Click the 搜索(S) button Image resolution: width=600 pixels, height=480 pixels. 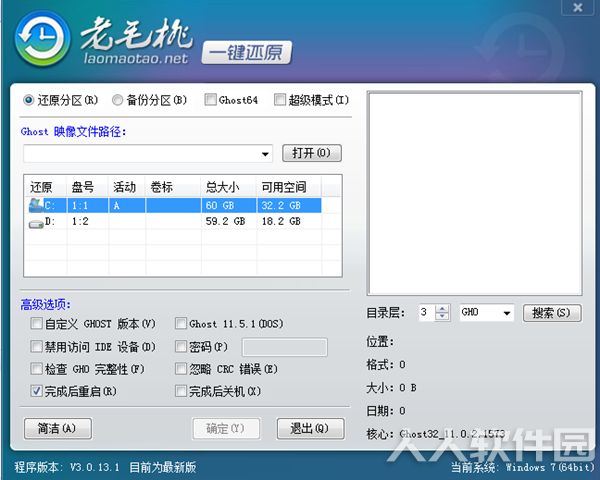point(552,313)
